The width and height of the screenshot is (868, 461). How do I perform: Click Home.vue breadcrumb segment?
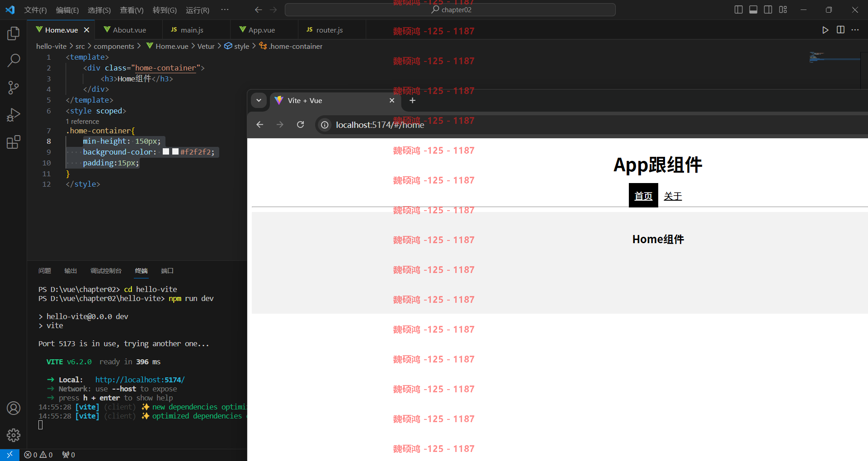point(167,46)
